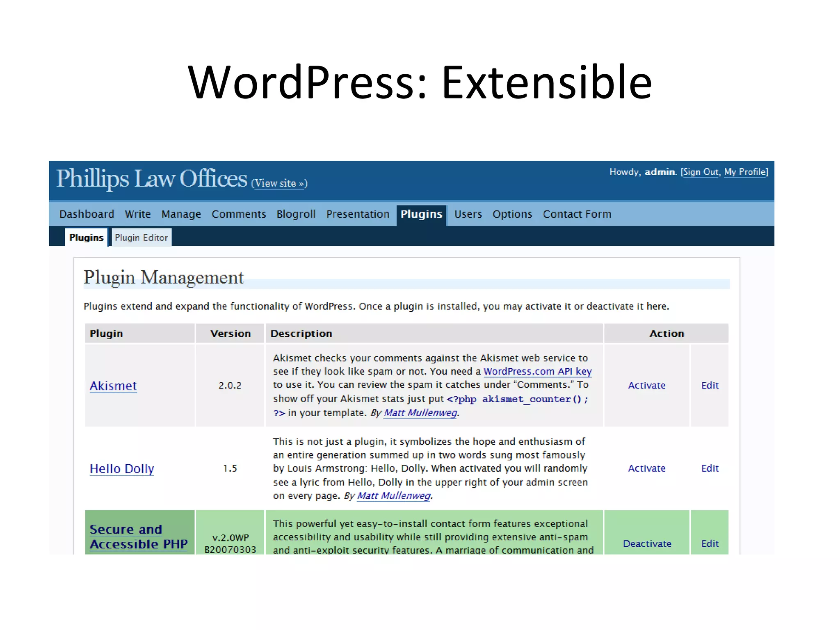
Task: Click the Sign Out link
Action: click(x=701, y=172)
